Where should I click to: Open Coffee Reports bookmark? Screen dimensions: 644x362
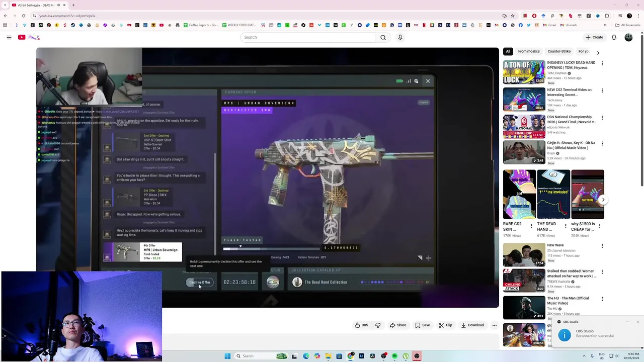pyautogui.click(x=201, y=25)
